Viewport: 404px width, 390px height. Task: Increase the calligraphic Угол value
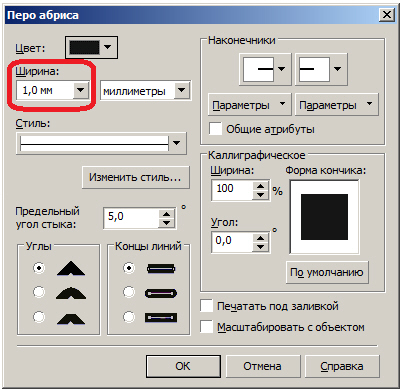[x=260, y=238]
